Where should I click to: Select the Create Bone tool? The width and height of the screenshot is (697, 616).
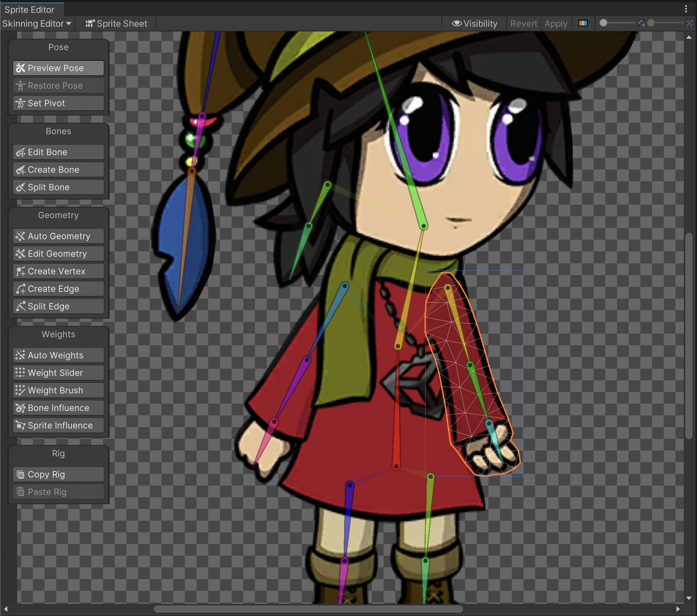58,170
